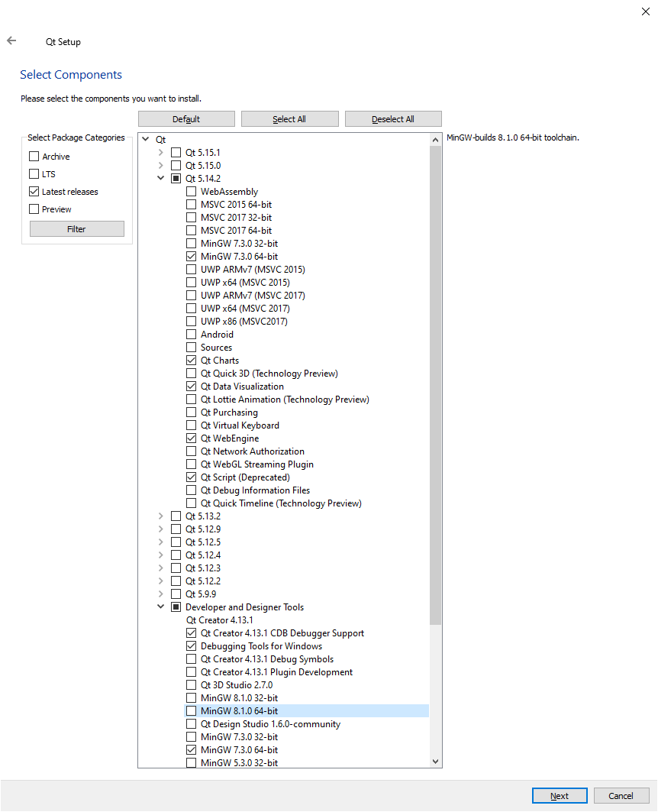Collapse the Qt 5.14.2 node
658x812 pixels.
(160, 178)
